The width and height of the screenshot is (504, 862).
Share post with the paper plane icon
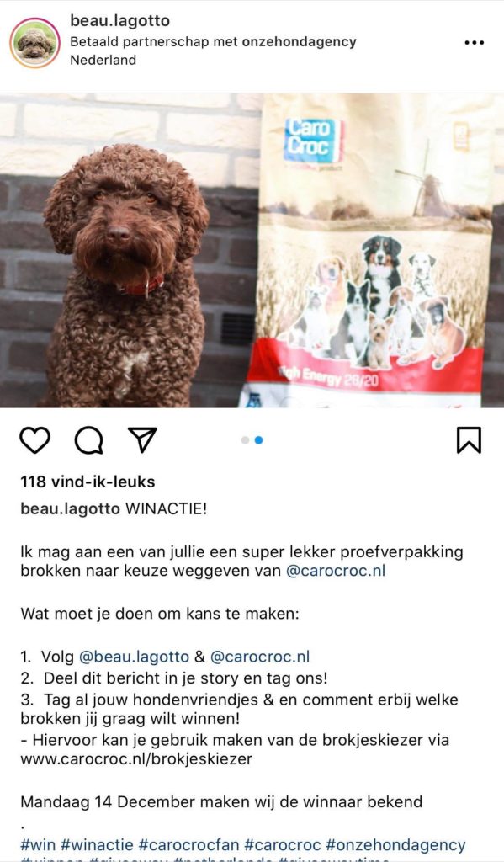[142, 439]
